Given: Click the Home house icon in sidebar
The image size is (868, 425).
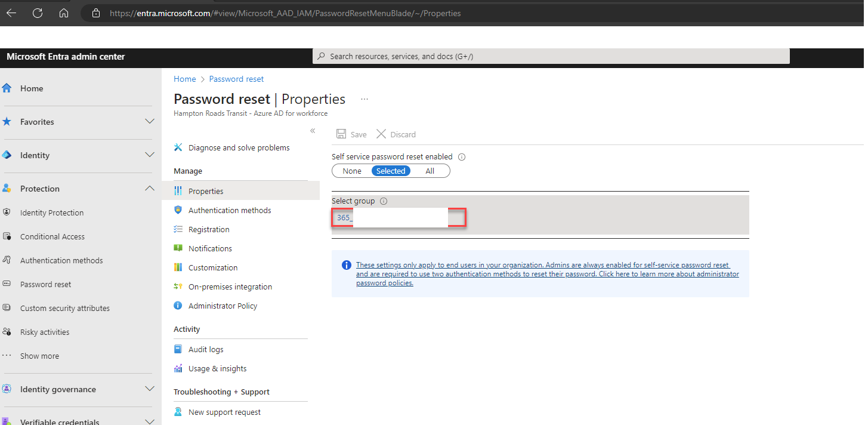Looking at the screenshot, I should pos(7,88).
